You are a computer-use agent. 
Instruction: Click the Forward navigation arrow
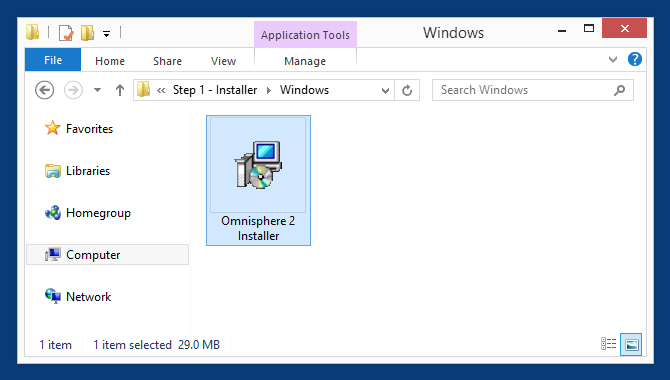pos(73,90)
